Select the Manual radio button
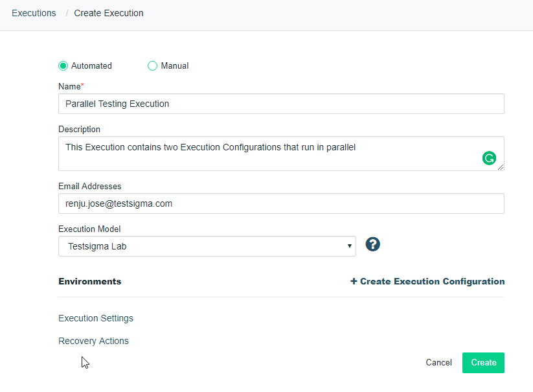Image resolution: width=533 pixels, height=392 pixels. tap(153, 65)
